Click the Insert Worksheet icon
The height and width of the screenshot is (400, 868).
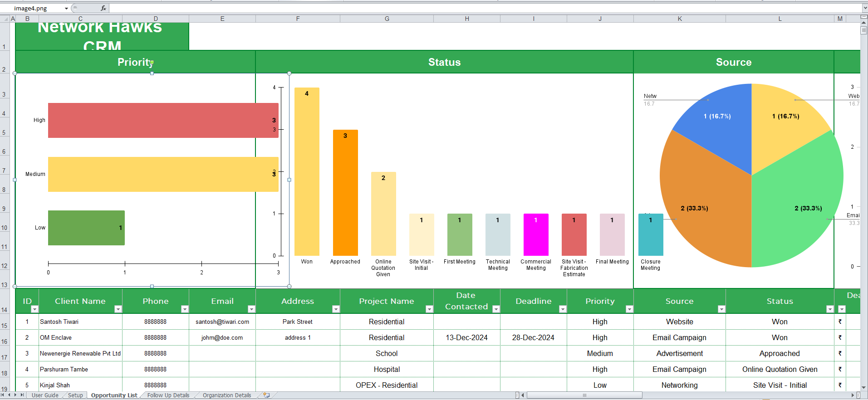pyautogui.click(x=266, y=395)
